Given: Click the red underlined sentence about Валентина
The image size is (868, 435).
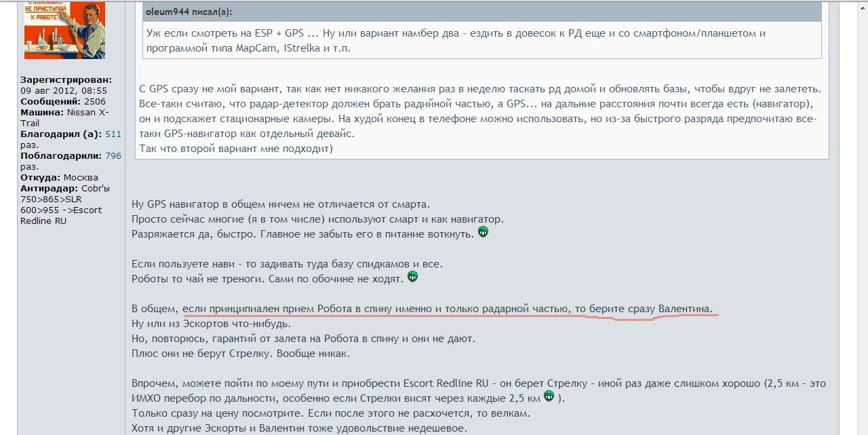Looking at the screenshot, I should click(x=448, y=309).
